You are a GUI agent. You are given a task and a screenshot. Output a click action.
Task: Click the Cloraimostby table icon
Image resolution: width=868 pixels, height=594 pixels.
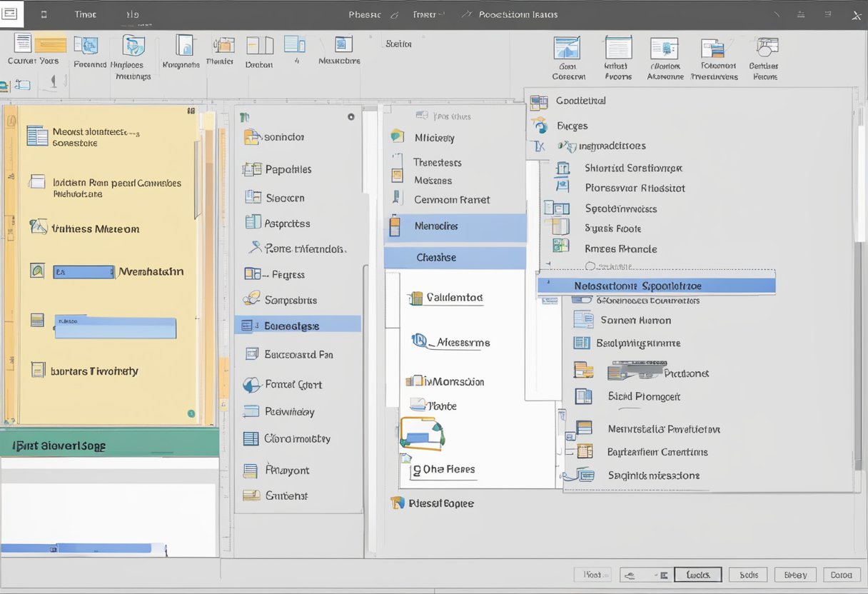point(251,439)
